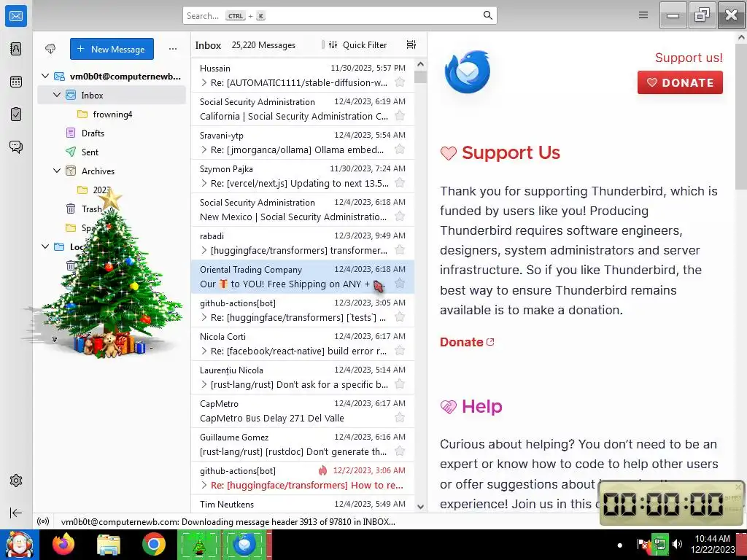Viewport: 747px width, 560px height.
Task: Select the Archives folder
Action: (x=112, y=171)
